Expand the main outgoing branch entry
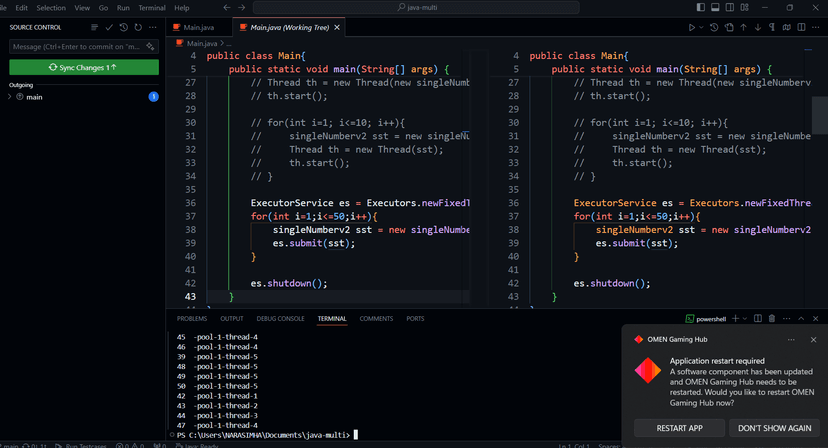The height and width of the screenshot is (448, 828). (x=10, y=97)
